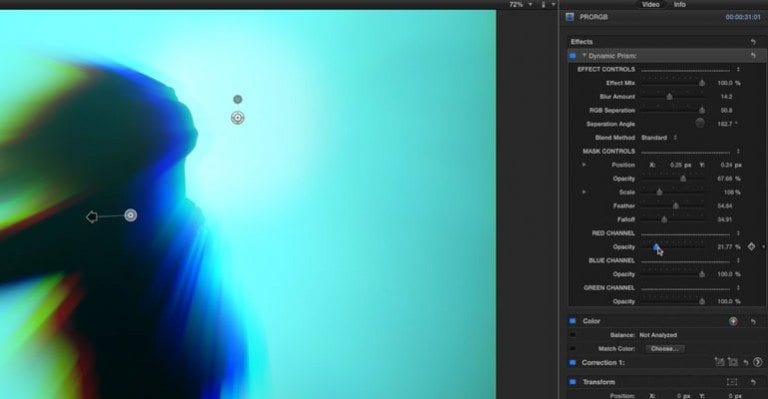Click the Match Color Choose button
The image size is (768, 399).
pos(665,349)
